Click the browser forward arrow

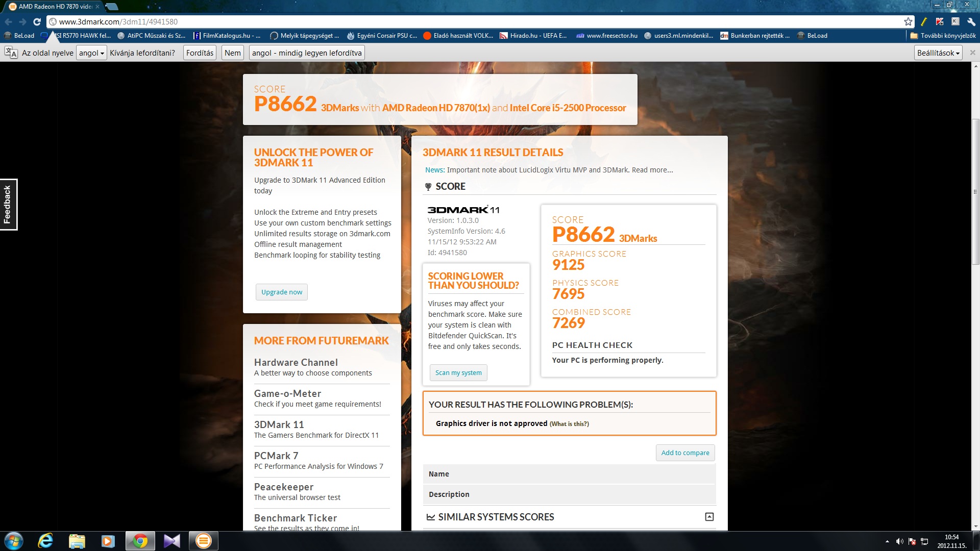pyautogui.click(x=22, y=22)
